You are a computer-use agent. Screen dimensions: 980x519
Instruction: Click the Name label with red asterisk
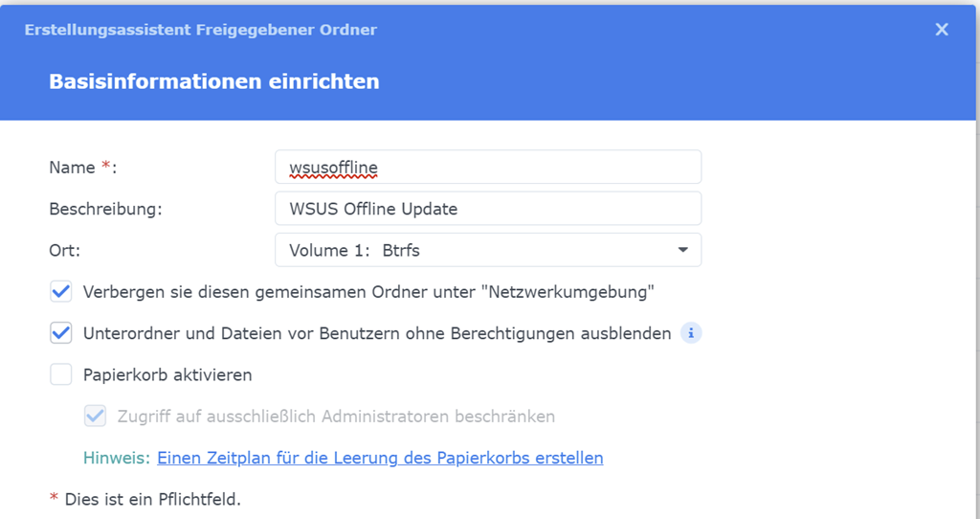pos(82,168)
